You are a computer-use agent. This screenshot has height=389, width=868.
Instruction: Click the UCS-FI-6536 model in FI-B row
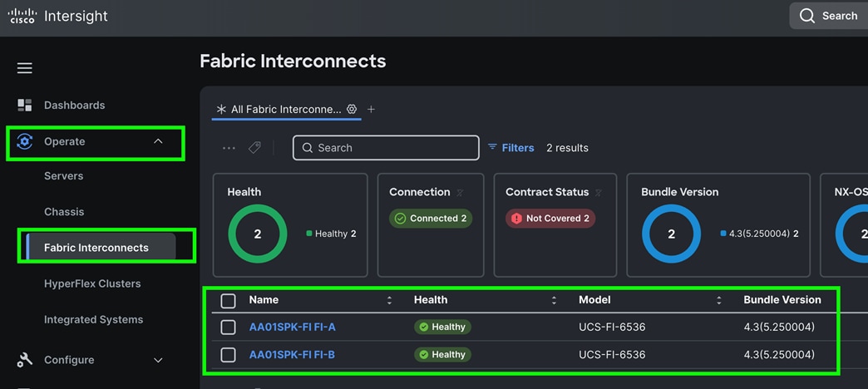612,354
